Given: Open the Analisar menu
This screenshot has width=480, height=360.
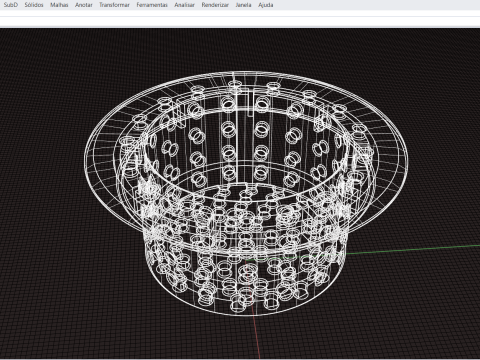Looking at the screenshot, I should (184, 5).
